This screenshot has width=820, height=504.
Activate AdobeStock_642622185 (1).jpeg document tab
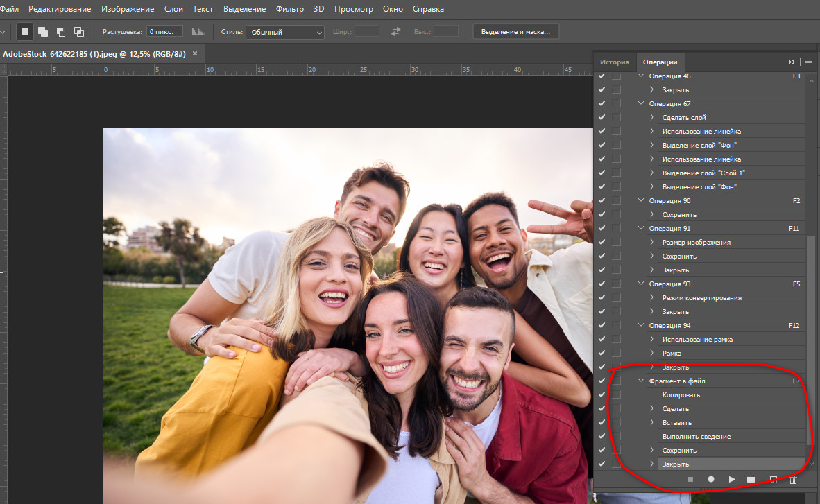94,54
